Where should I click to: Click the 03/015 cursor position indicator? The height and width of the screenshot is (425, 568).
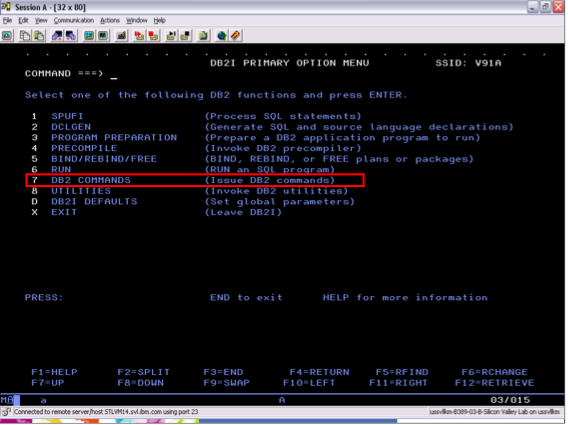(x=510, y=400)
